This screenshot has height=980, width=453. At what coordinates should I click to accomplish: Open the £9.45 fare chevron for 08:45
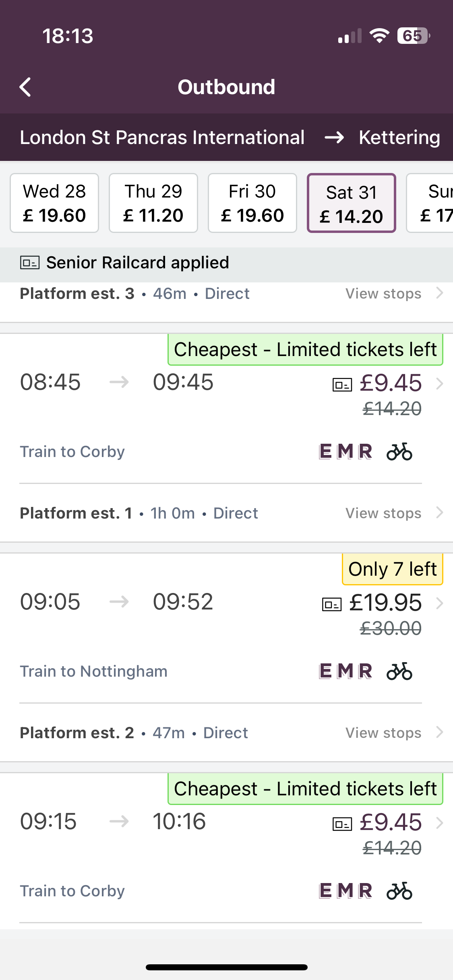coord(440,384)
